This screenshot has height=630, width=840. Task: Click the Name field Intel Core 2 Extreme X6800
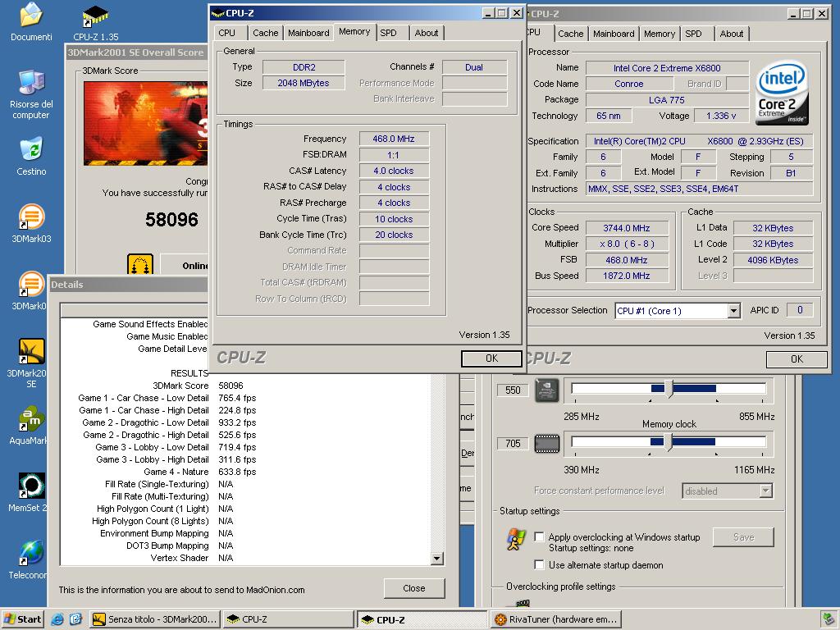coord(667,68)
